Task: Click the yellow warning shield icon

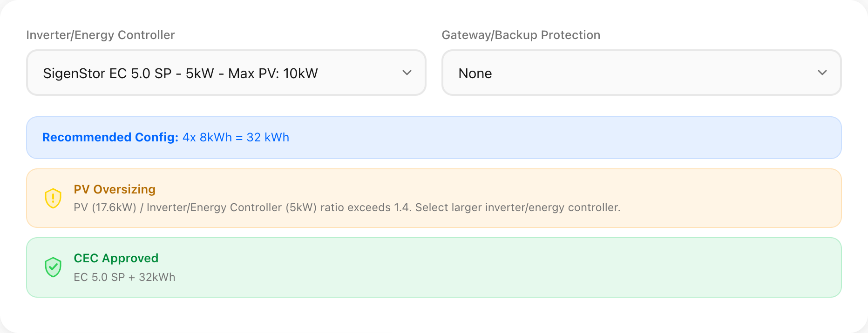Action: [53, 198]
